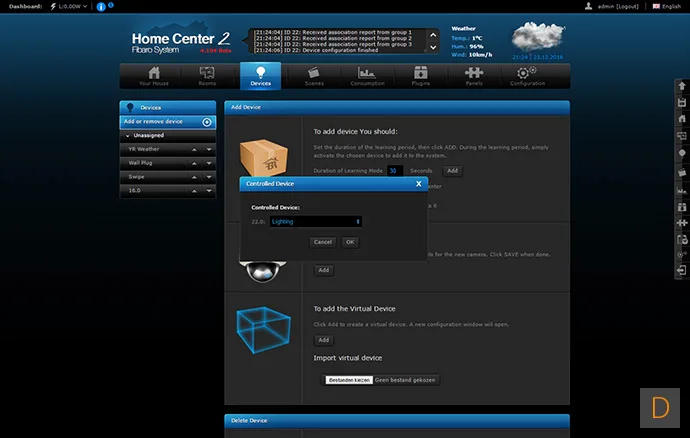Click the 'Device configuration finished' log line

point(316,50)
